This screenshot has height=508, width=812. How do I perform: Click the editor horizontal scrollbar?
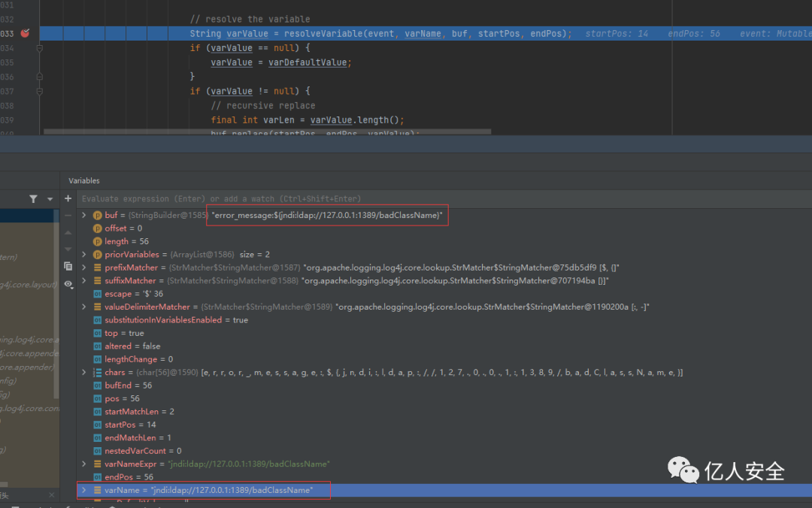pos(267,132)
